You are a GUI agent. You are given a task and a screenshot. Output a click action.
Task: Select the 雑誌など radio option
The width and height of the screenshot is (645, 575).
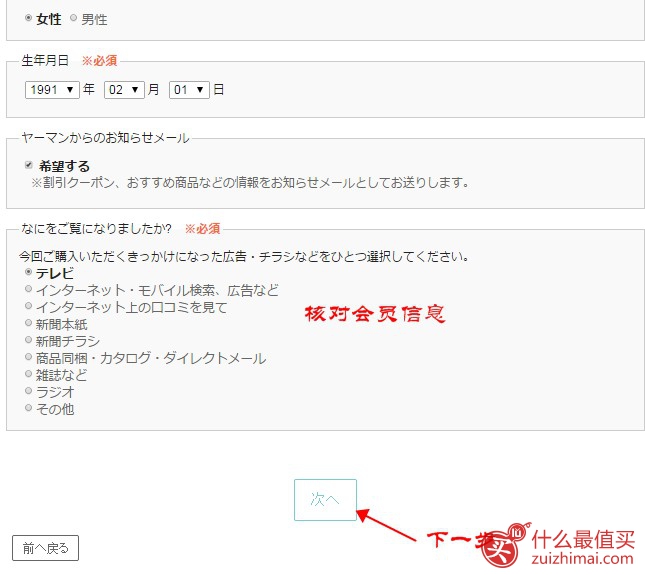pos(28,374)
